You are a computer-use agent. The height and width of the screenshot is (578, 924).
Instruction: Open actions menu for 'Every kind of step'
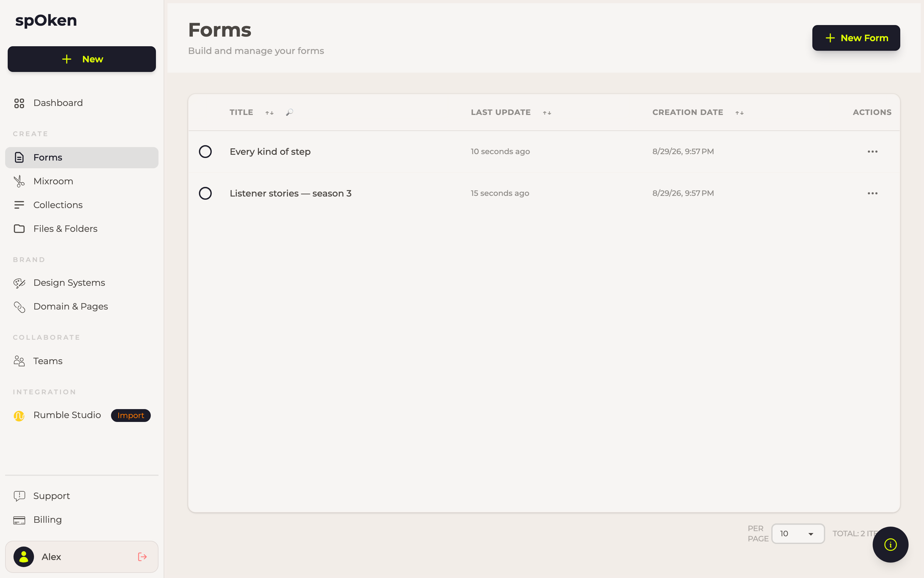pyautogui.click(x=872, y=152)
